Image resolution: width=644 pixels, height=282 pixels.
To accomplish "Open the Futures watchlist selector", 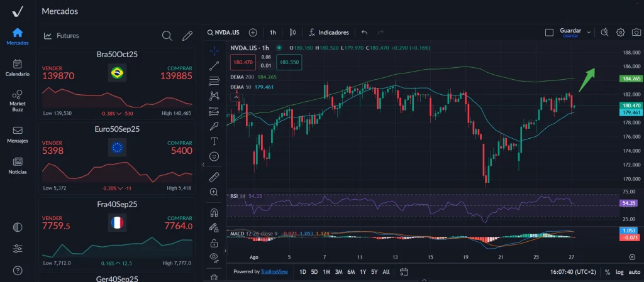I will coord(62,36).
